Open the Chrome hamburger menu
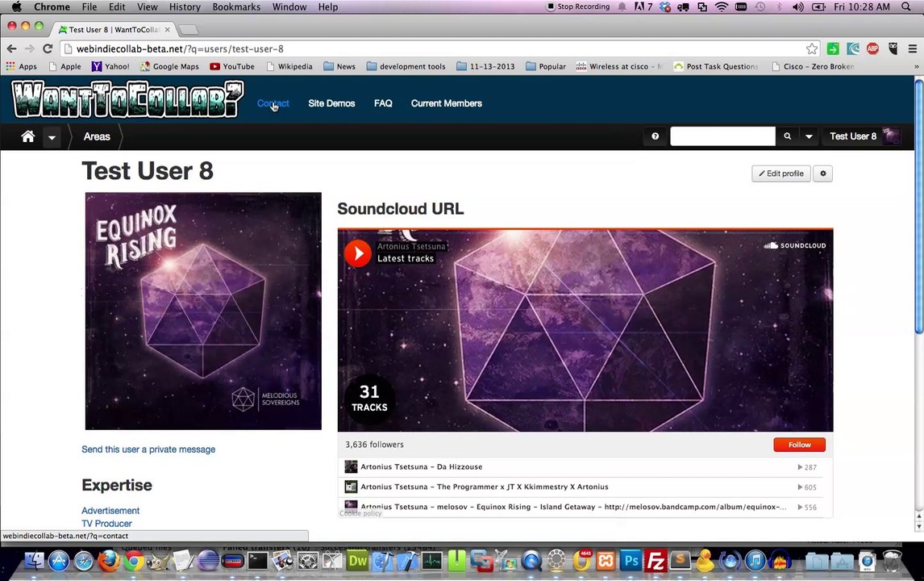924x581 pixels. [912, 49]
